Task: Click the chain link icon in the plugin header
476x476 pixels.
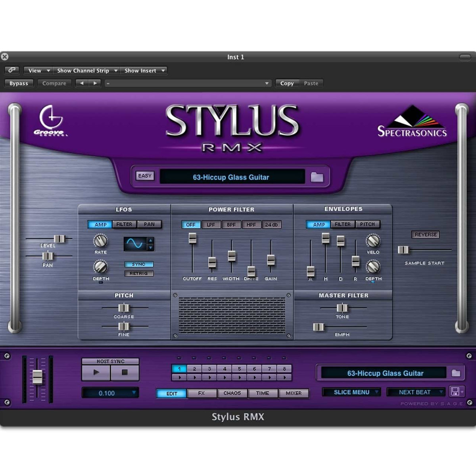Action: click(x=12, y=70)
